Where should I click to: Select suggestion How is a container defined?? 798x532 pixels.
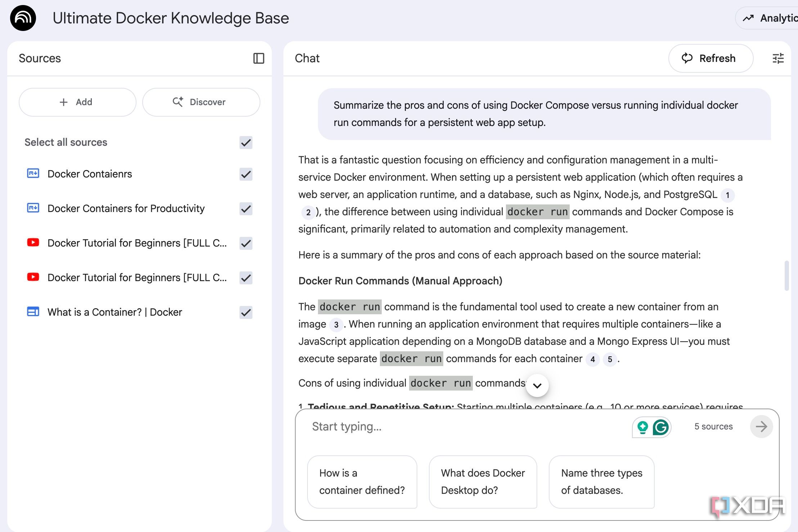362,482
